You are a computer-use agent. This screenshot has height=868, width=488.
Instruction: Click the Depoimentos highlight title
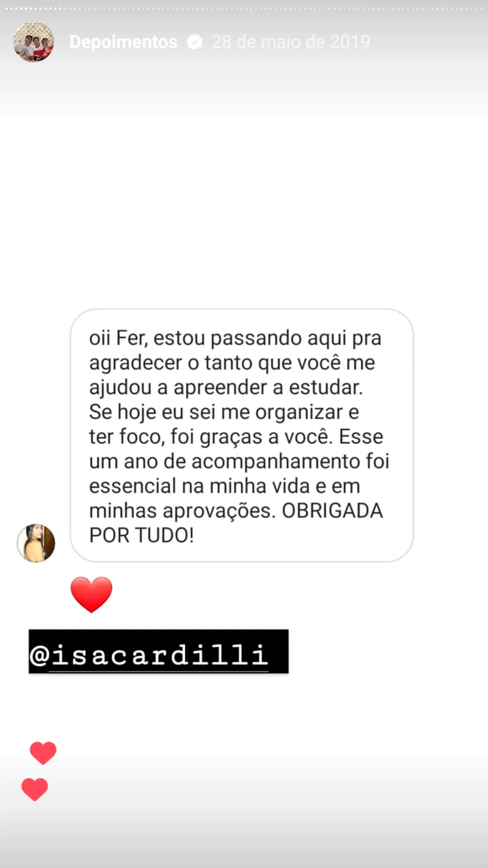[123, 42]
